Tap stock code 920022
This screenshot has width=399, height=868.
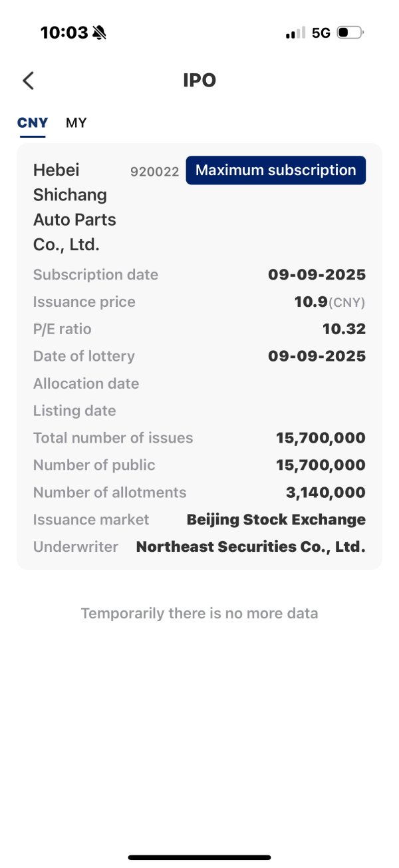point(154,171)
